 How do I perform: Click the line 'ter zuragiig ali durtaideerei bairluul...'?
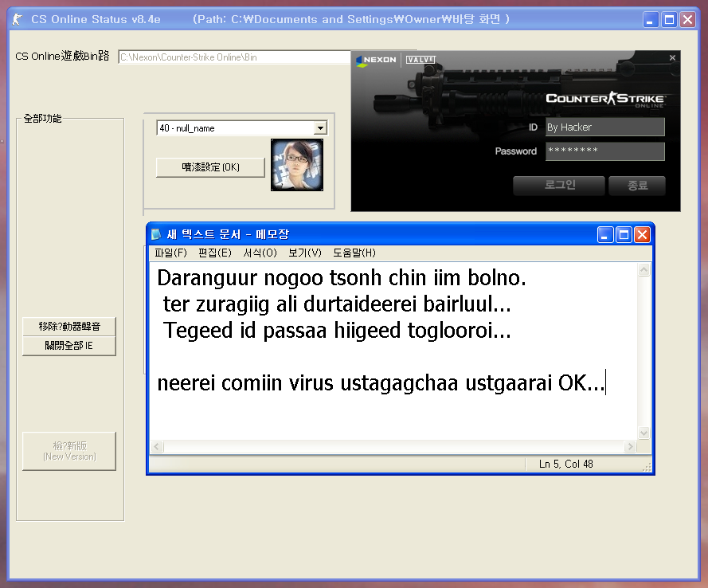[x=337, y=304]
